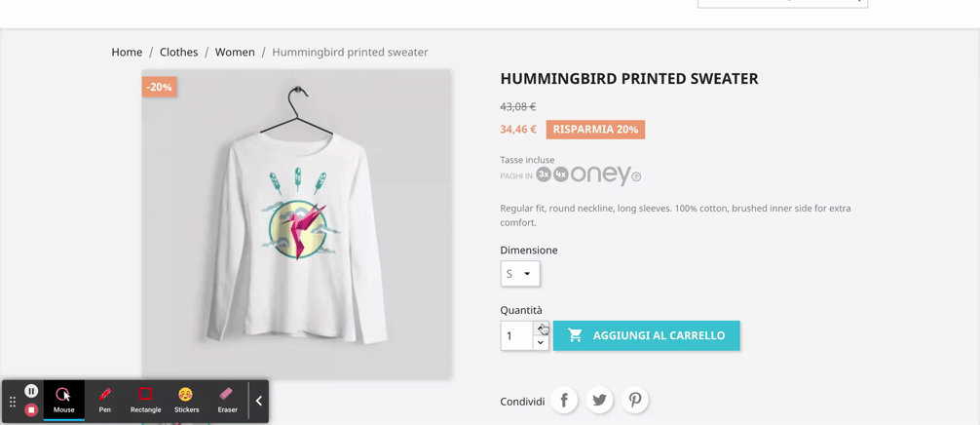Select the Pen annotation tool
This screenshot has width=980, height=425.
[x=105, y=400]
